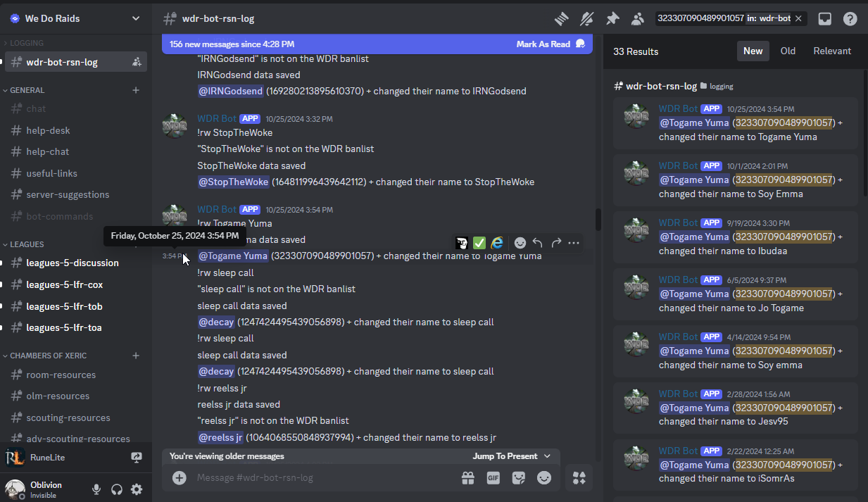This screenshot has width=868, height=502.
Task: Open Threads icon in channel header
Action: pos(561,19)
